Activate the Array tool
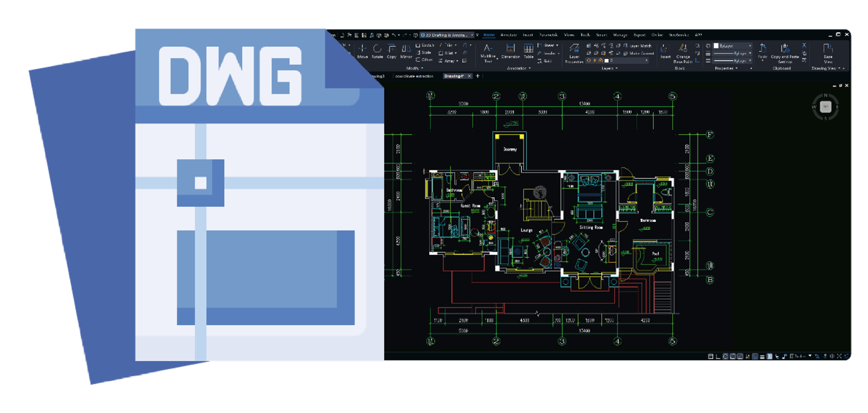Viewport: 868px width, 413px height. 448,61
